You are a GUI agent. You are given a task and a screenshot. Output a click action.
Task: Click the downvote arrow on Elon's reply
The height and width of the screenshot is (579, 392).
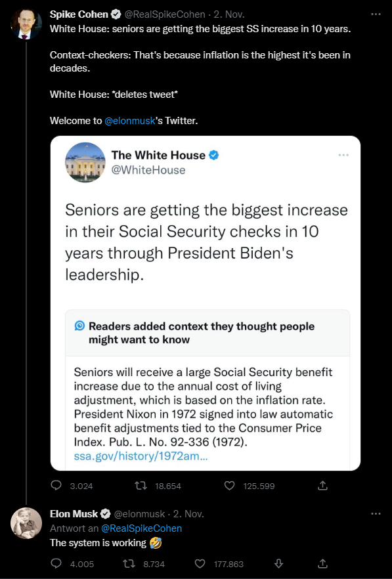pyautogui.click(x=279, y=563)
